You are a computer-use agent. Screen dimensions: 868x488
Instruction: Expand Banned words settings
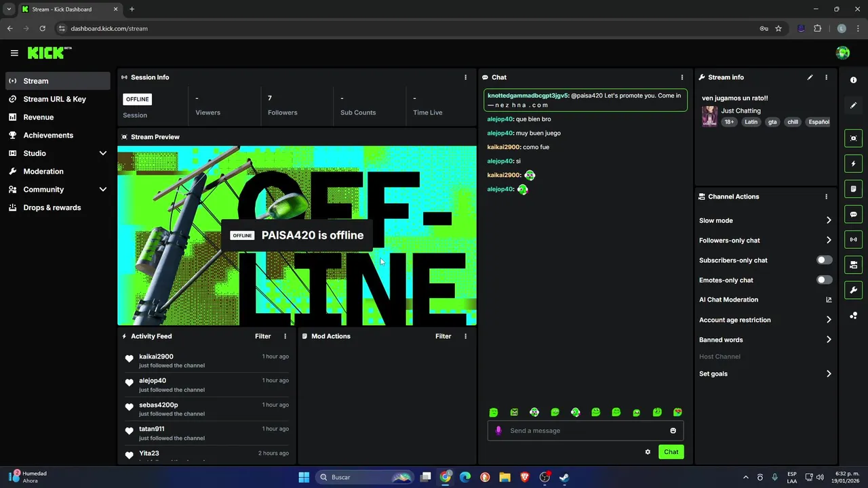click(829, 340)
